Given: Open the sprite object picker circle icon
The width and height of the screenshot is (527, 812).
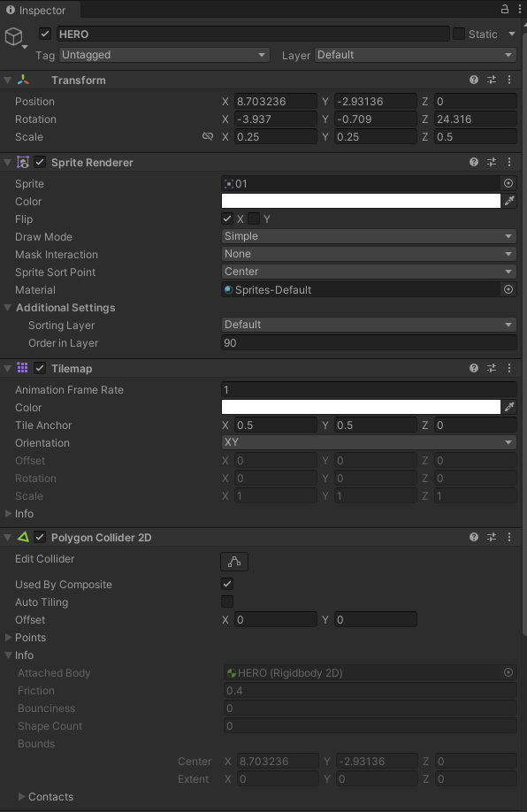Looking at the screenshot, I should click(x=508, y=183).
